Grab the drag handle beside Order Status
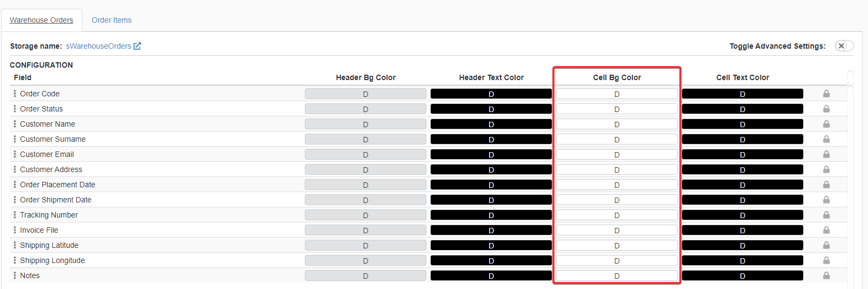This screenshot has width=868, height=289. tap(15, 109)
